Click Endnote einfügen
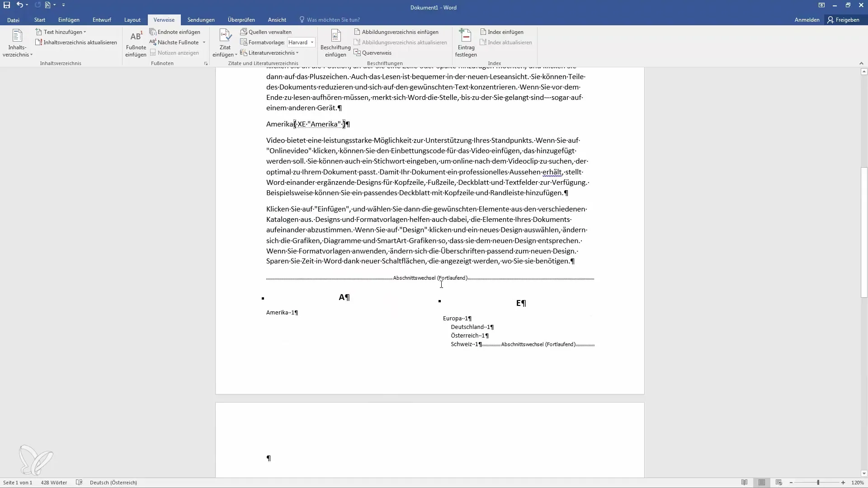Screen dimensions: 868x488 pyautogui.click(x=175, y=32)
